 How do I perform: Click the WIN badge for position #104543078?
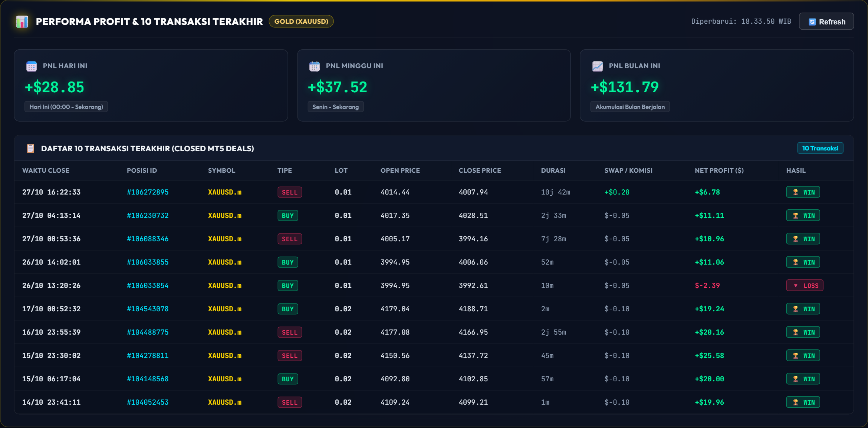803,309
